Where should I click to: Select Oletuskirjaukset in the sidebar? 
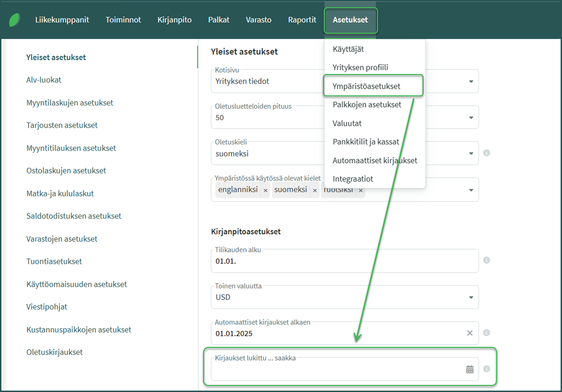[54, 352]
